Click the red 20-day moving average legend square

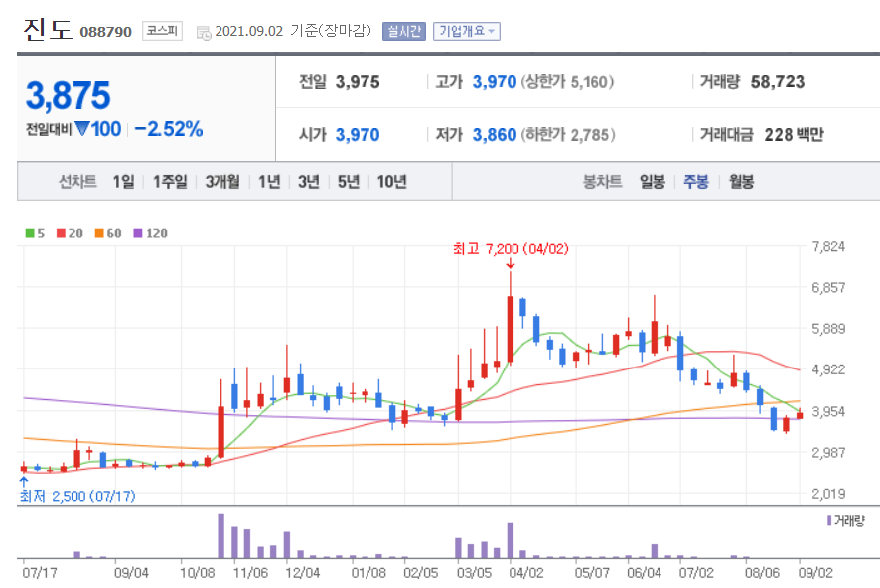(62, 234)
